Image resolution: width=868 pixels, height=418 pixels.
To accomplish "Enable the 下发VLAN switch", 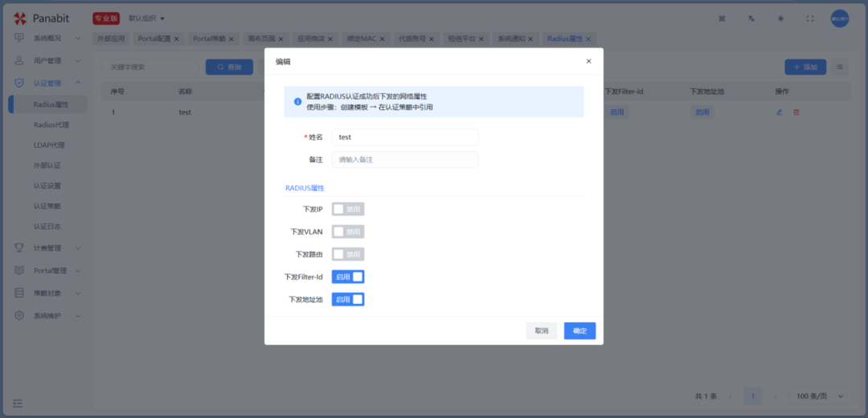I will (x=348, y=232).
